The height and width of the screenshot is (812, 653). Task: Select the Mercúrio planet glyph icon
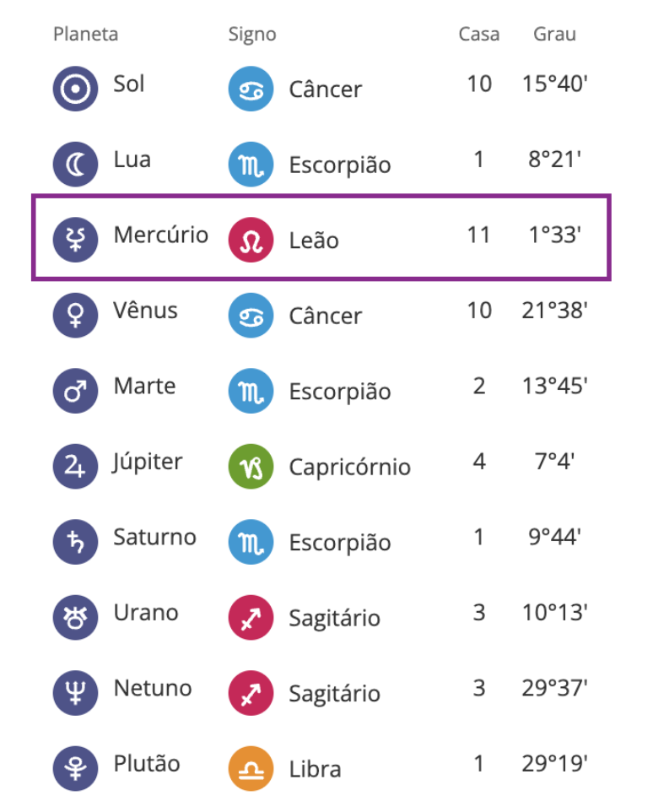pos(76,240)
